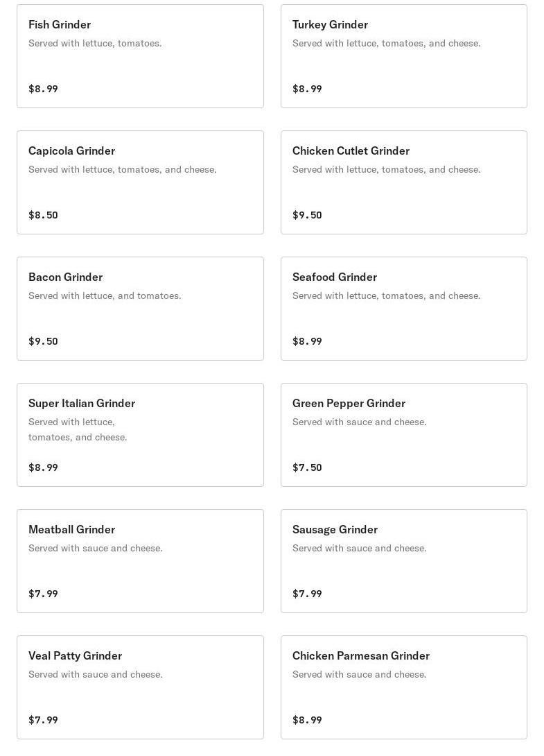544x756 pixels.
Task: Click the Chicken Parmesan Grinder $8.99 price
Action: [307, 720]
